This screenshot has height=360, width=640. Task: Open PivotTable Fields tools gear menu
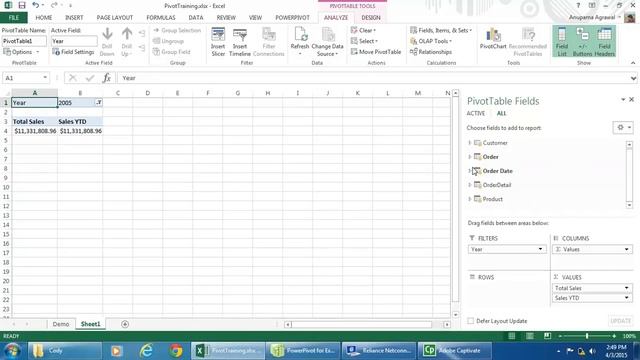(623, 127)
